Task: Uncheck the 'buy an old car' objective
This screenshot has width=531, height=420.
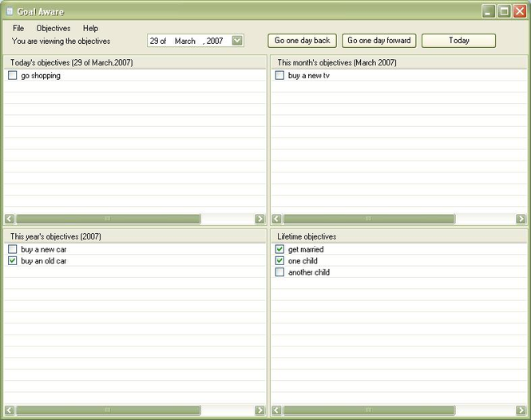Action: (13, 261)
